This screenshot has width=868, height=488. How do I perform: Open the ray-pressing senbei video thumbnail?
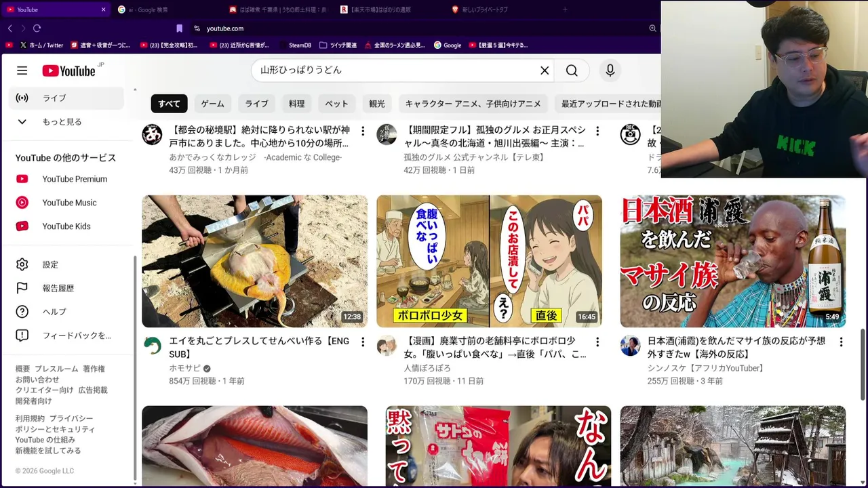254,261
